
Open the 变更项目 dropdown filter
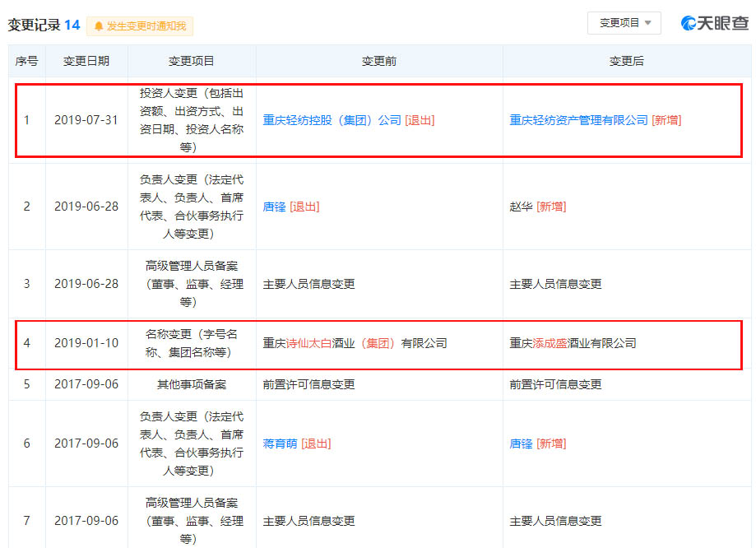tap(624, 23)
